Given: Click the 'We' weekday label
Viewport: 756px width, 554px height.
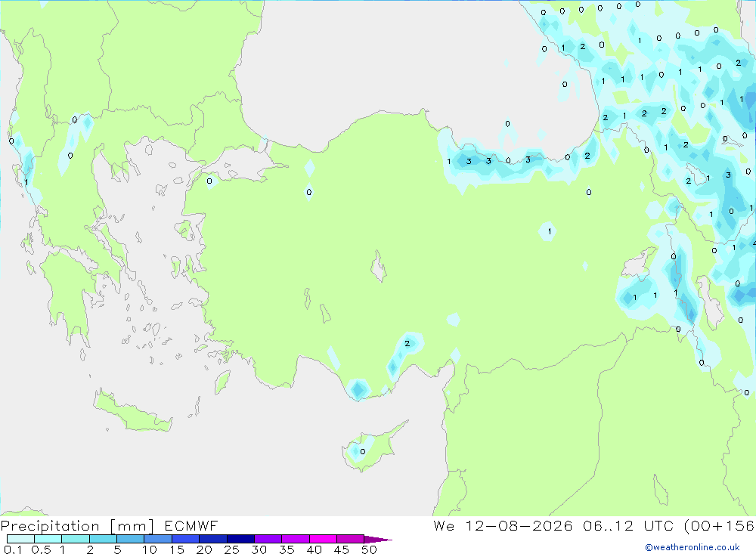Looking at the screenshot, I should pyautogui.click(x=444, y=525).
